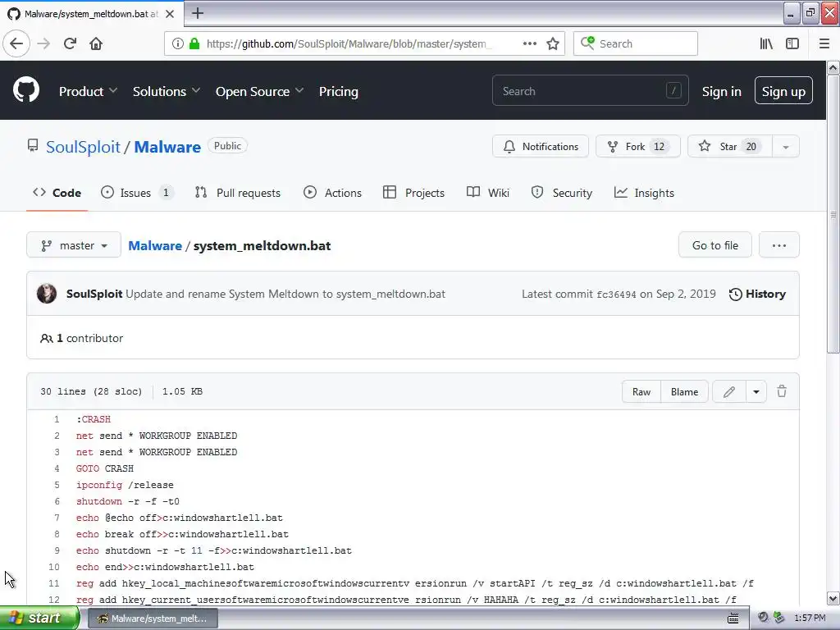The image size is (840, 630).
Task: Select line number 6 in code view
Action: [57, 501]
